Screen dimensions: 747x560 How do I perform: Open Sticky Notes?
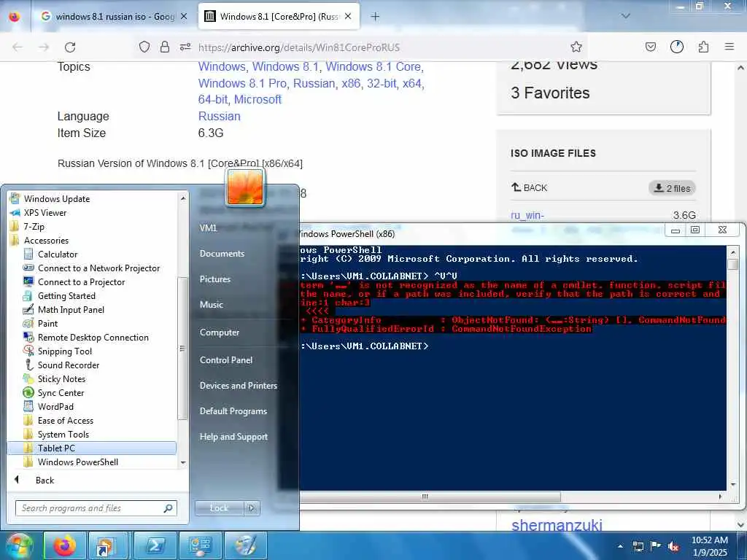(x=61, y=378)
